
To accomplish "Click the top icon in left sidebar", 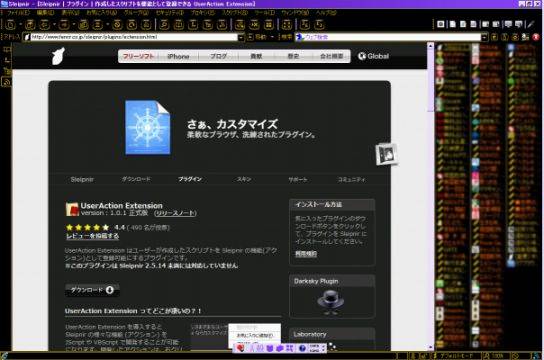I will [x=6, y=50].
